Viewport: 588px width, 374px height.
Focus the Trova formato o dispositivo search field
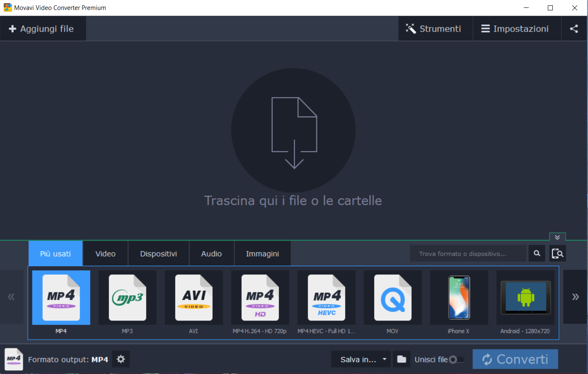point(468,253)
